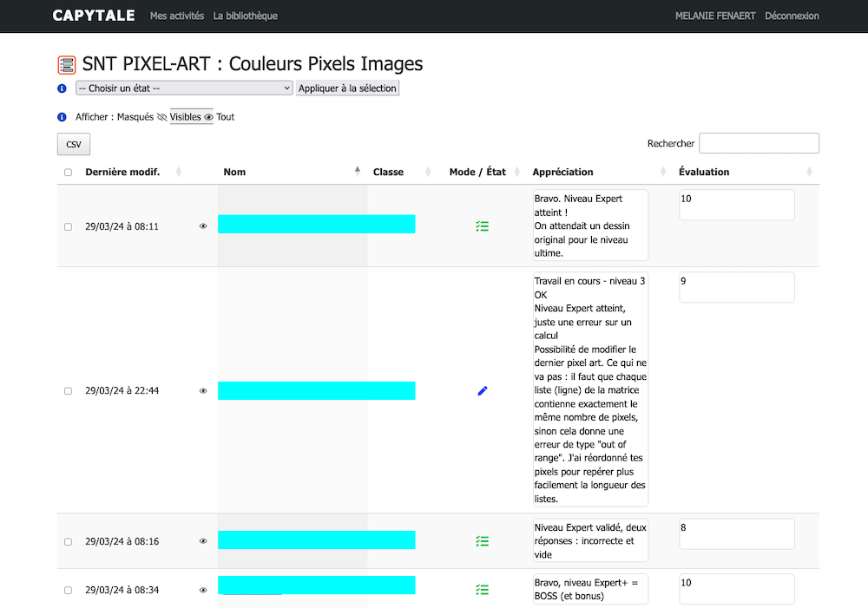Click the green checklist icon in the 08:34 row
Viewport: 868px width, 608px height.
click(483, 590)
